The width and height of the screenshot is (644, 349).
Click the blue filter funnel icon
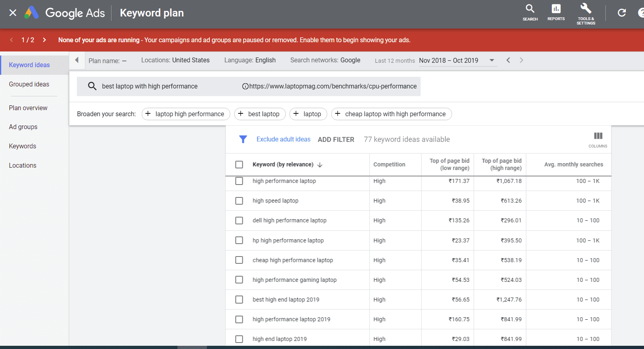coord(243,139)
